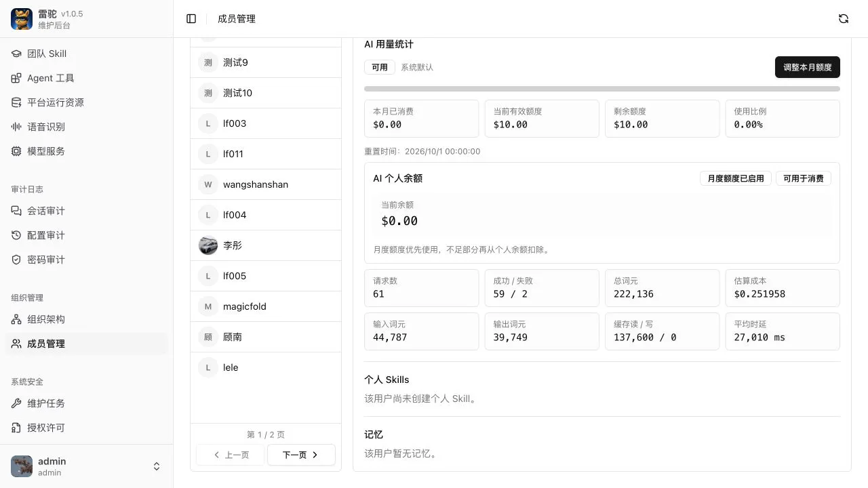Click the 会话审计 chat icon

click(x=16, y=211)
